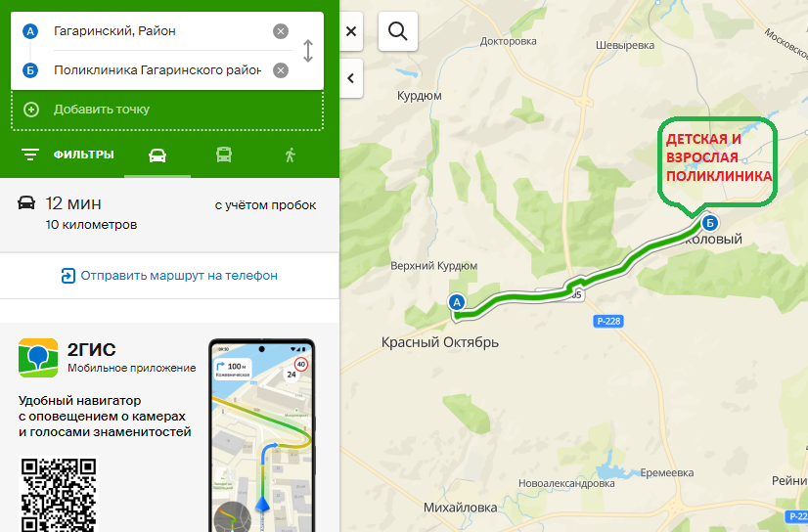Open the 2ГИС app logo
Viewport: 808px width, 532px height.
pyautogui.click(x=38, y=358)
